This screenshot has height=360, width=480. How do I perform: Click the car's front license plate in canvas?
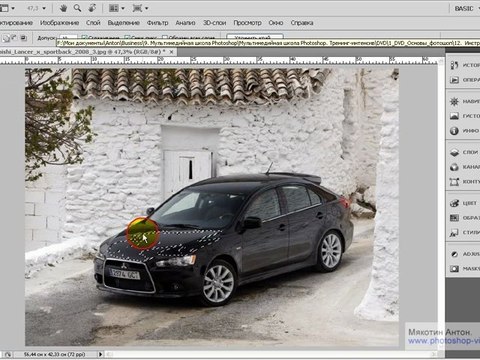tap(125, 274)
